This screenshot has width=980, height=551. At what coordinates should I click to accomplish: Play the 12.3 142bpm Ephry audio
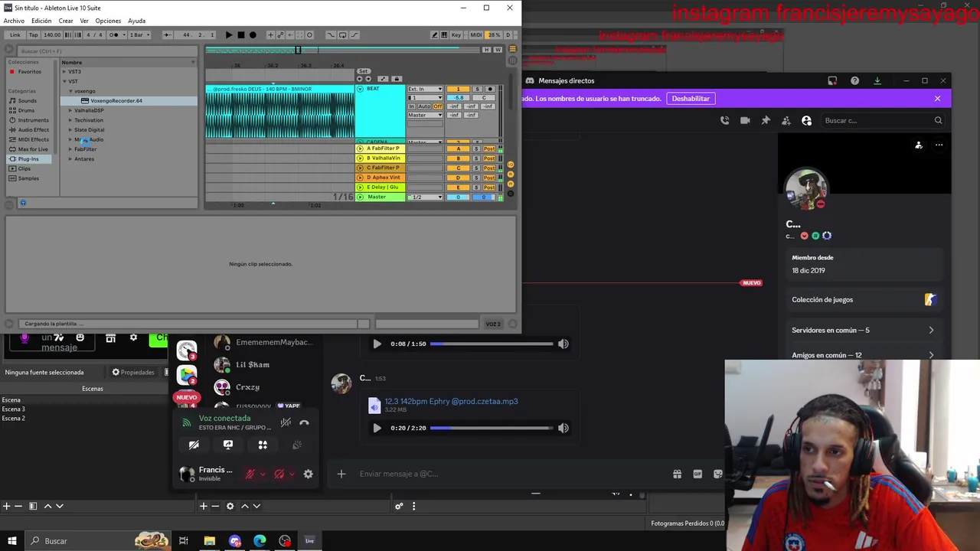click(x=377, y=429)
